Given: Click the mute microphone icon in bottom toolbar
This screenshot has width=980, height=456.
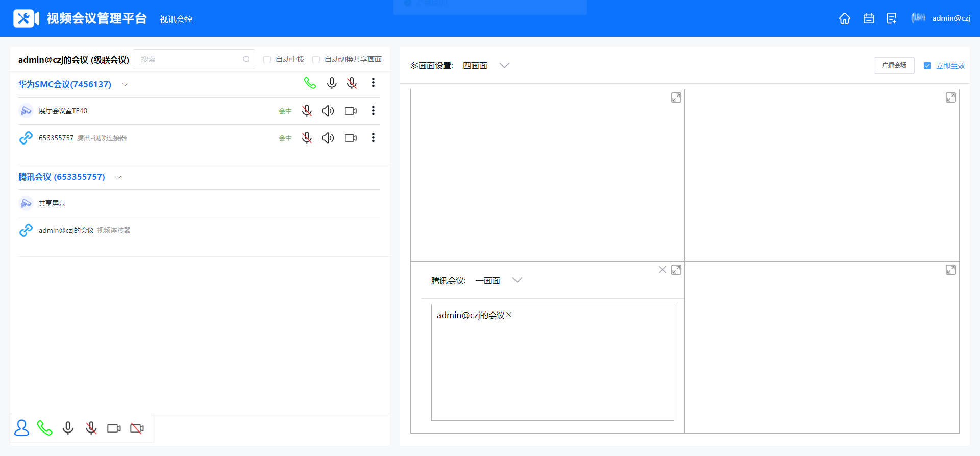Looking at the screenshot, I should (91, 428).
